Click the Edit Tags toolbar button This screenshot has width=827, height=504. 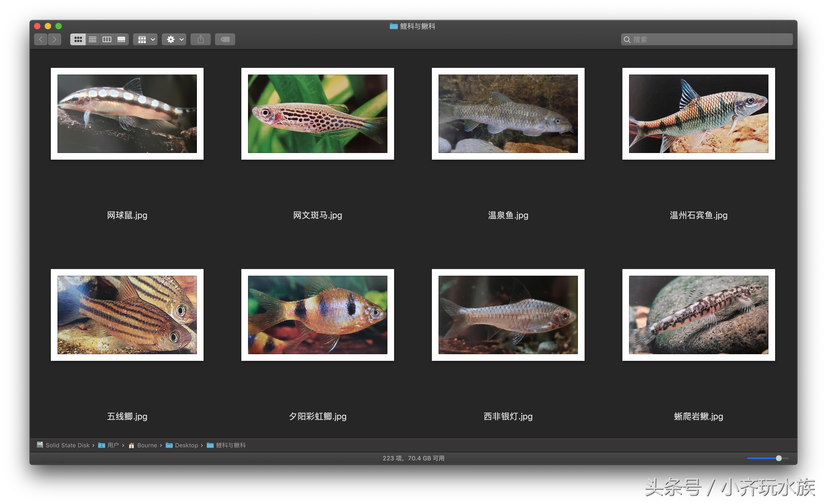click(225, 40)
